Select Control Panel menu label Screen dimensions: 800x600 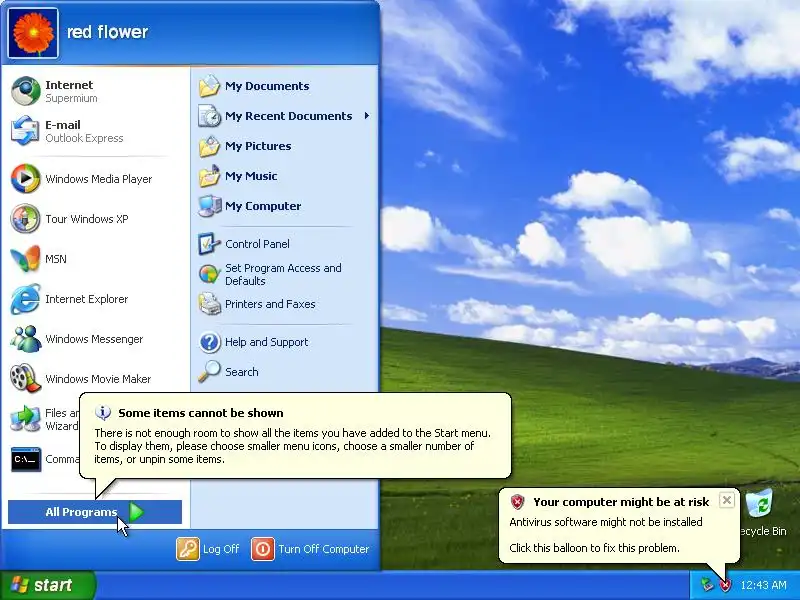pyautogui.click(x=257, y=244)
